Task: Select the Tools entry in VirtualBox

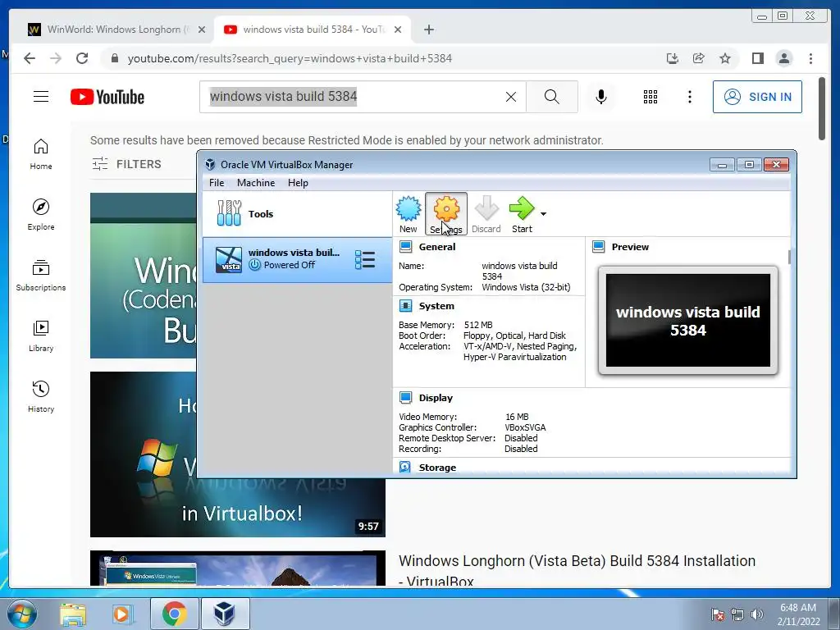Action: click(297, 214)
